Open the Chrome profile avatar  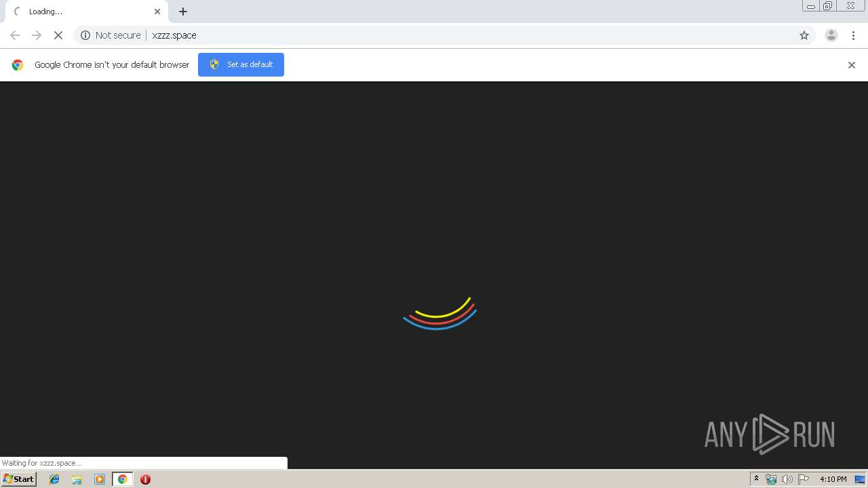[x=831, y=35]
